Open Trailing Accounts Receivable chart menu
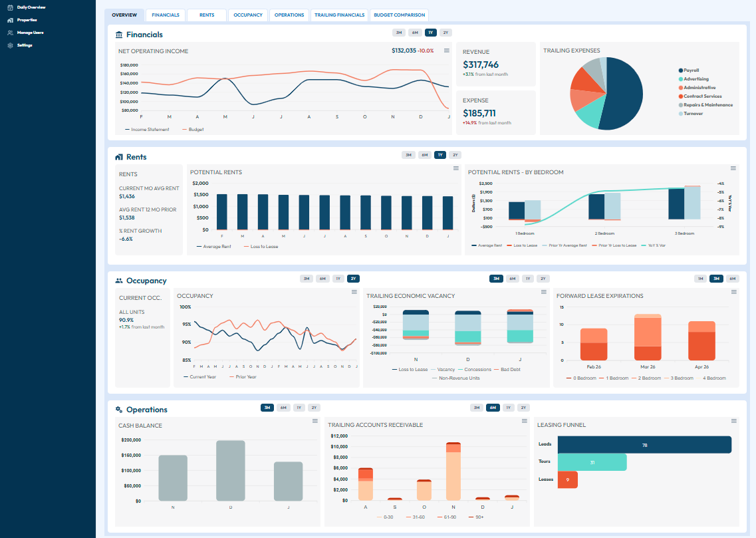 [524, 421]
